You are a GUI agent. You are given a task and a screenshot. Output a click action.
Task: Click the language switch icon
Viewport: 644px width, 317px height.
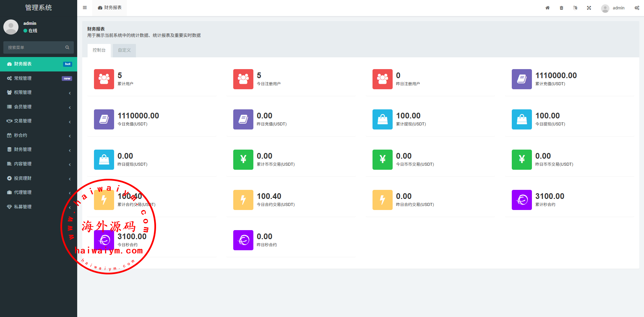(575, 8)
